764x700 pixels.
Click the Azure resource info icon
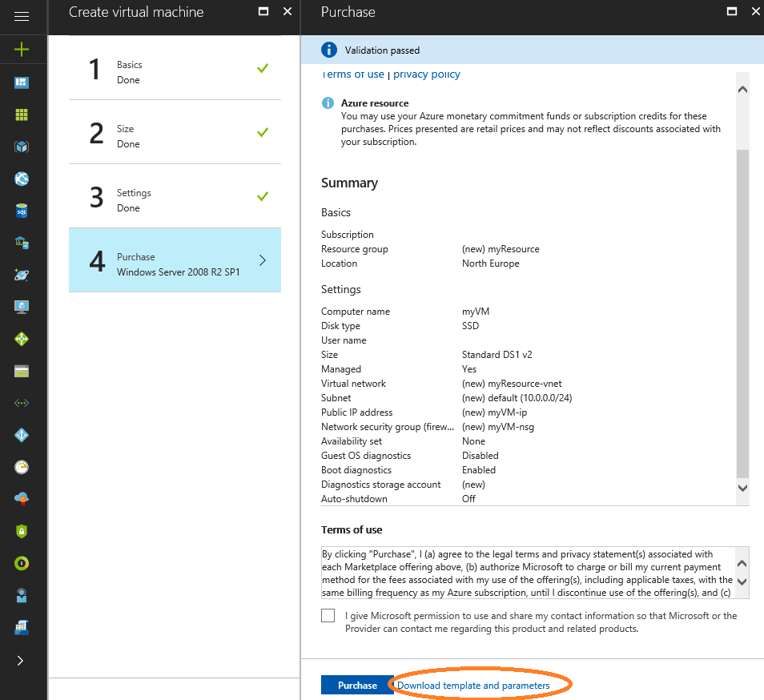[328, 103]
